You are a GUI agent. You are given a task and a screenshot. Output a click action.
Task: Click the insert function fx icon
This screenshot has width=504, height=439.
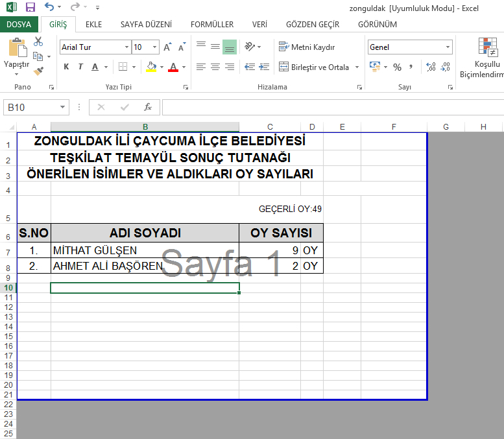[148, 107]
